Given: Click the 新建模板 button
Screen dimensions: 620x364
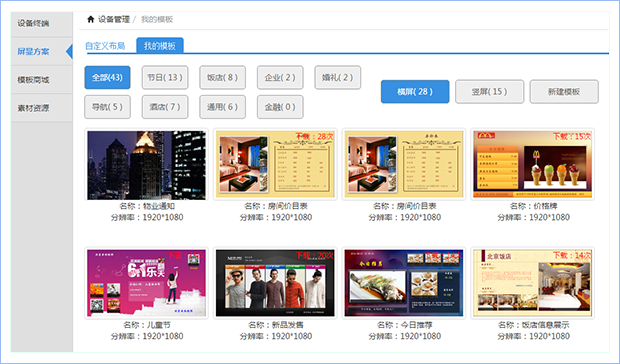Looking at the screenshot, I should click(564, 92).
